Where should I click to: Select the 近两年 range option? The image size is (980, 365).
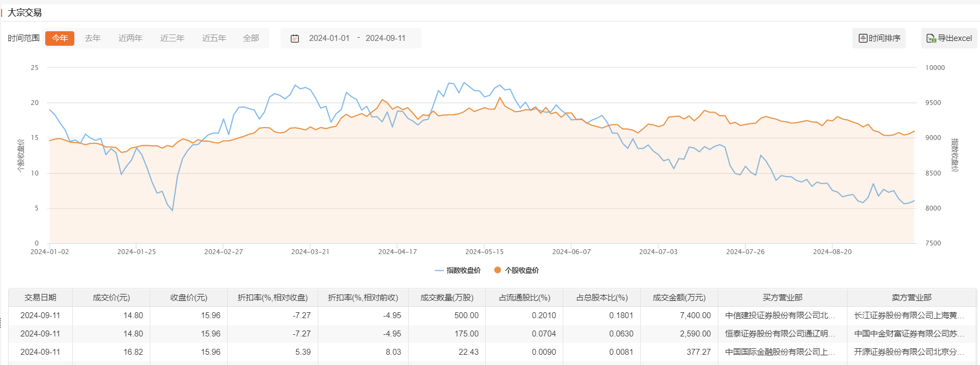(x=130, y=38)
